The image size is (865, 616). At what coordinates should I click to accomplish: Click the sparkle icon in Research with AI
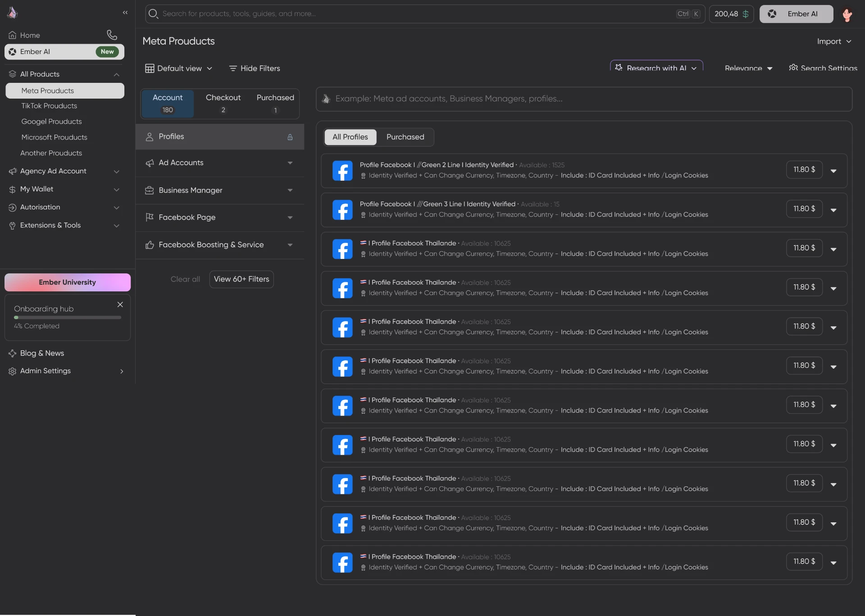tap(619, 68)
